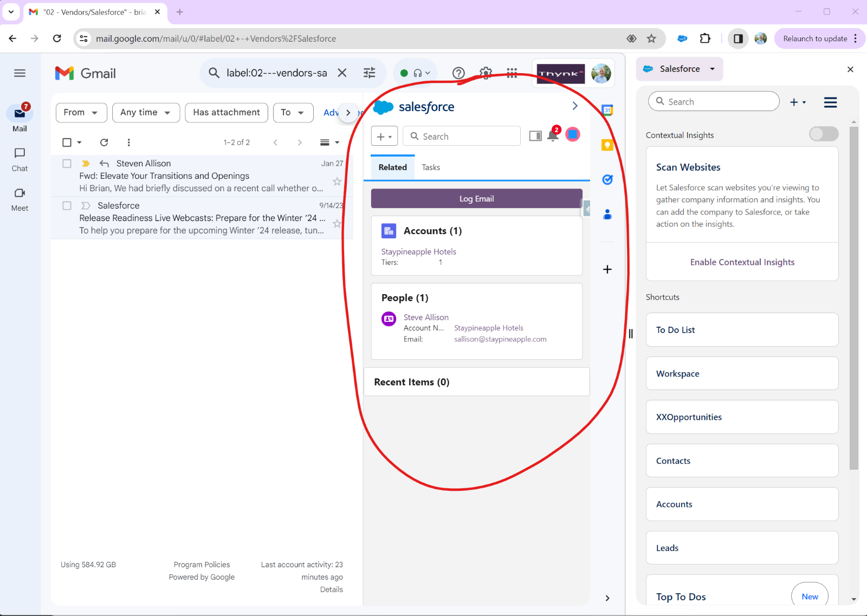Open the Google apps grid
Image resolution: width=867 pixels, height=616 pixels.
pyautogui.click(x=512, y=73)
